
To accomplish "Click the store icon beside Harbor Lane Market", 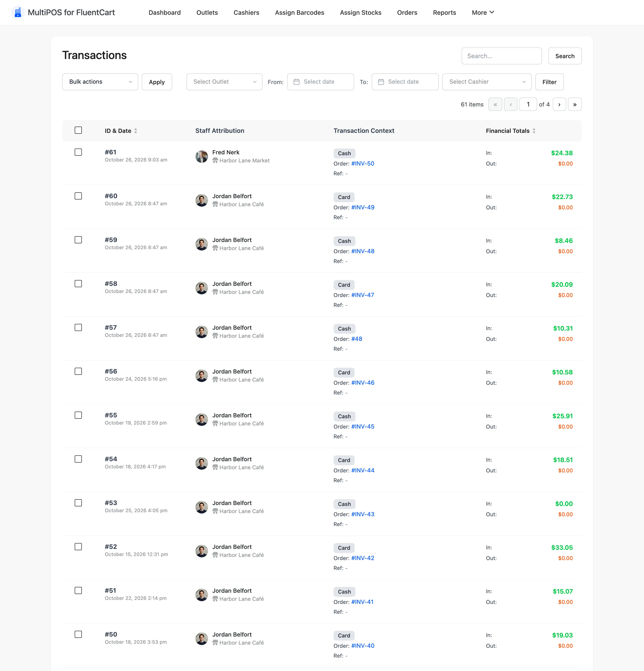I will (x=215, y=160).
